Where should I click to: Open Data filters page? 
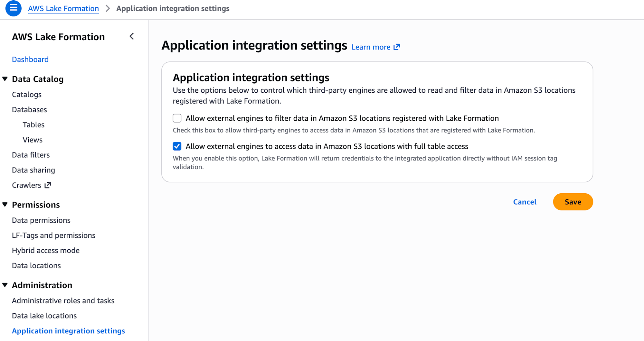(x=31, y=155)
